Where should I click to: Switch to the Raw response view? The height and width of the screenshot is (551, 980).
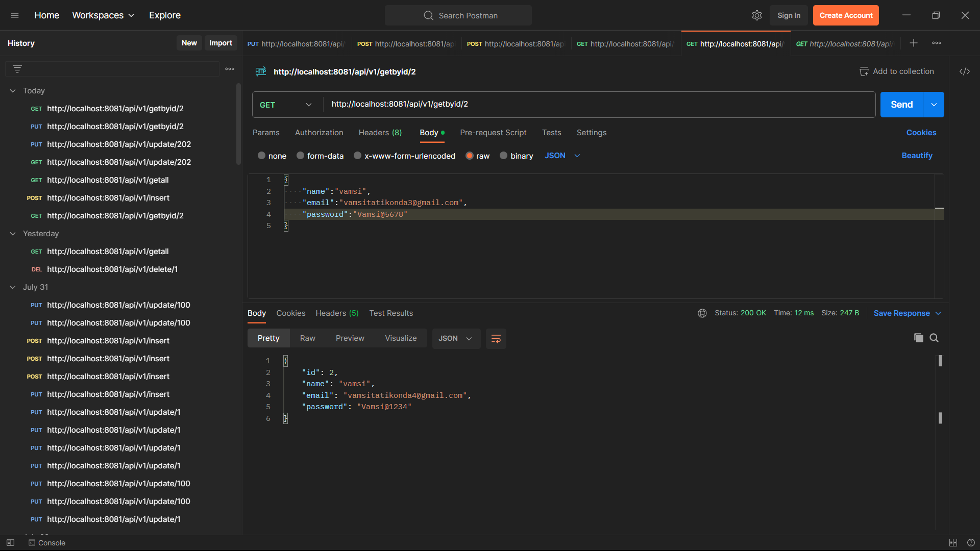click(x=307, y=338)
